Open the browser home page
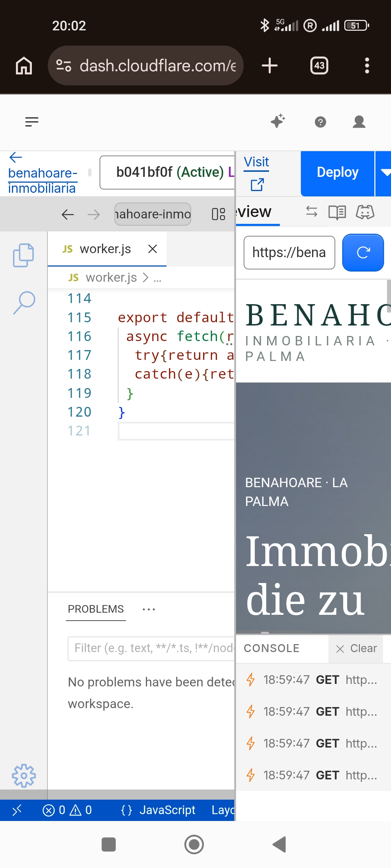Screen dimensions: 391x868 coord(24,66)
